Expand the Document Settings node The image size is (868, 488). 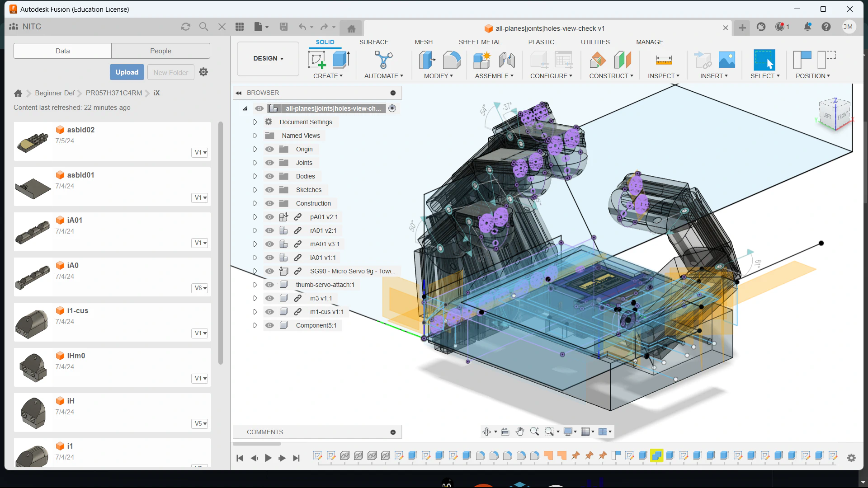click(255, 122)
